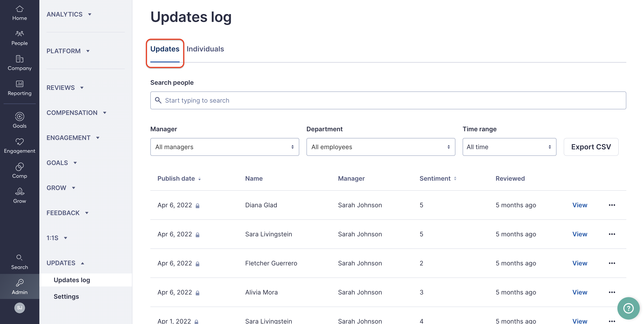View Sara Livingstein's Apr 6 update
644x324 pixels.
point(580,234)
